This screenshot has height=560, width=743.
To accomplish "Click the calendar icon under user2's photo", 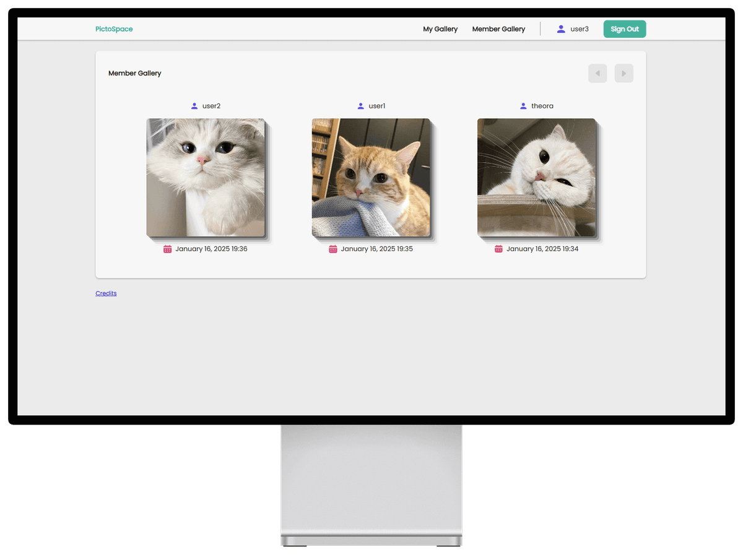I will 167,249.
